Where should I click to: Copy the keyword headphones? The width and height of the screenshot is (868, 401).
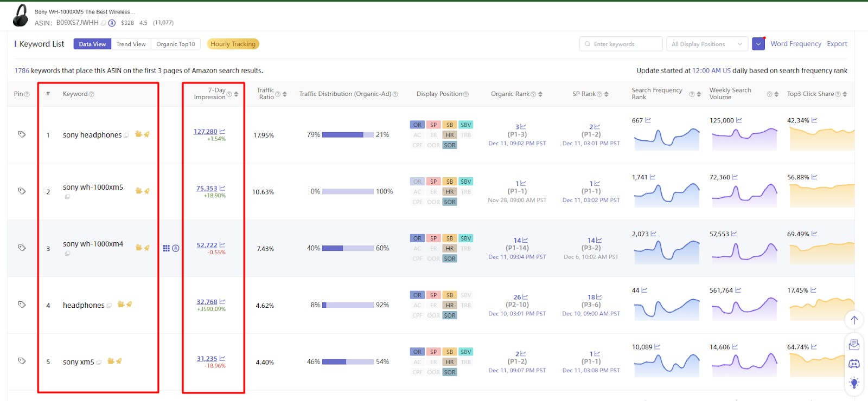click(x=109, y=306)
